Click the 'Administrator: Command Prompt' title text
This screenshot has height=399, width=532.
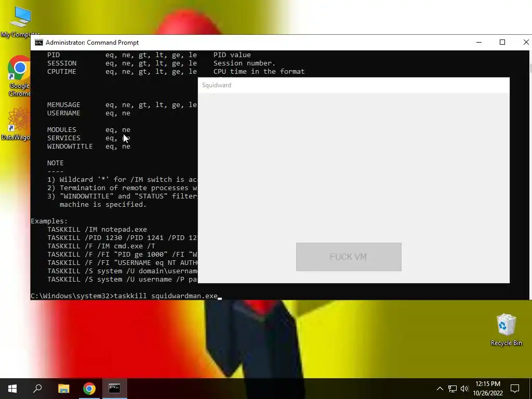pyautogui.click(x=92, y=43)
